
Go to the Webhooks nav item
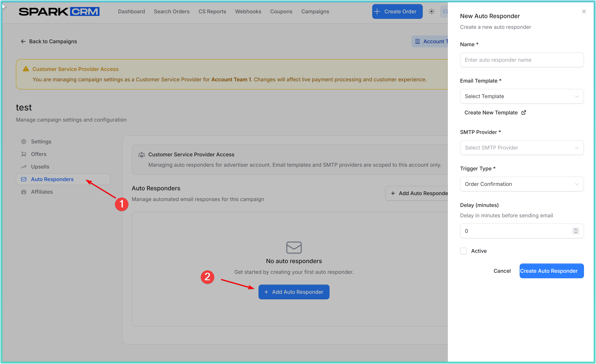(248, 12)
